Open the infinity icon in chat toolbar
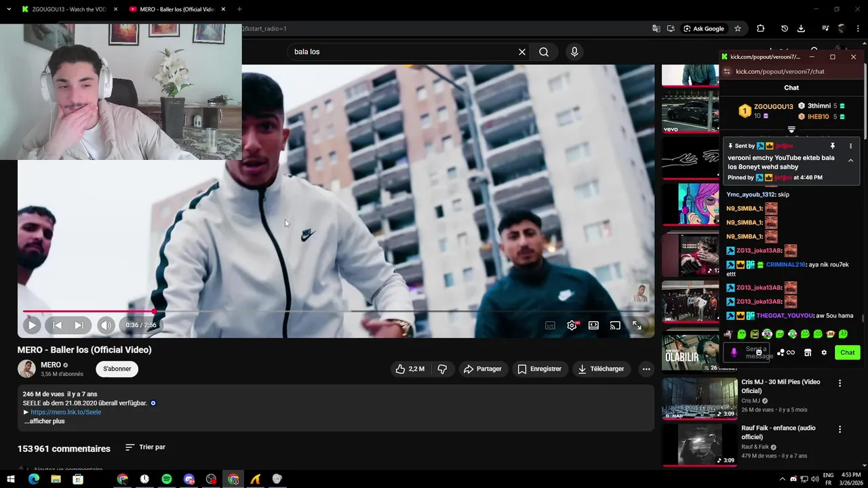 791,352
